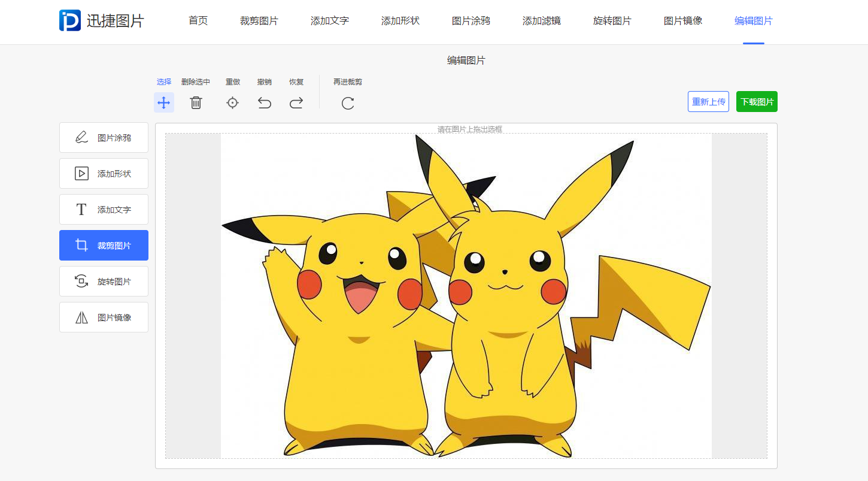This screenshot has width=868, height=481.
Task: Click the 编辑图片 page heading below navigation
Action: [466, 60]
